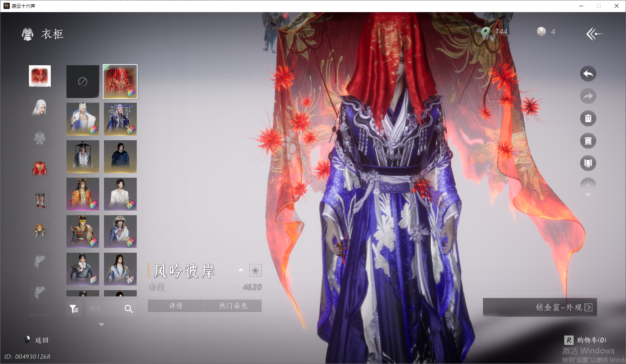Click the green jade currency icon

(x=486, y=32)
